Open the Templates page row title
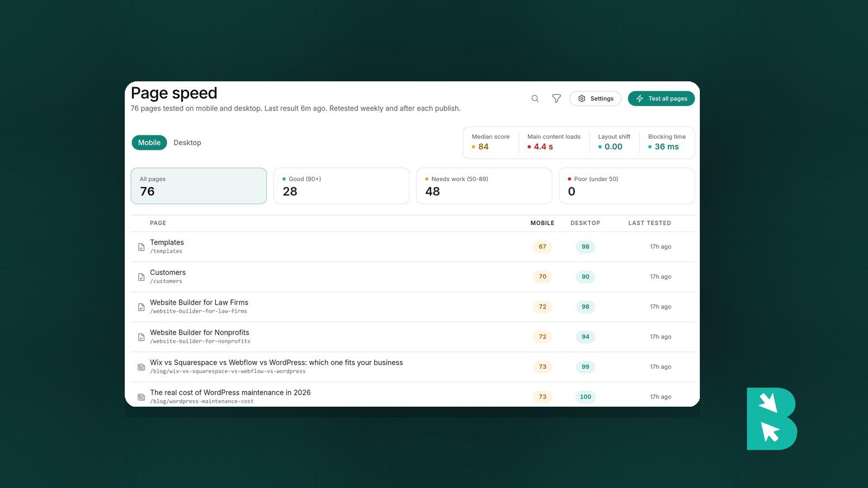Image resolution: width=868 pixels, height=488 pixels. 167,242
